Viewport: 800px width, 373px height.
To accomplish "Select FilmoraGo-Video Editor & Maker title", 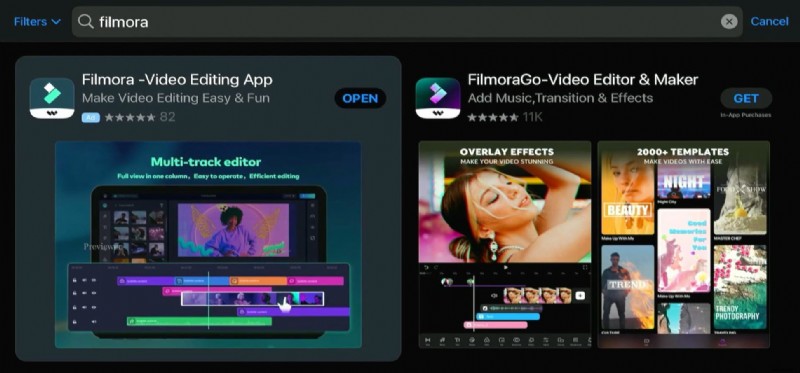I will click(x=583, y=80).
